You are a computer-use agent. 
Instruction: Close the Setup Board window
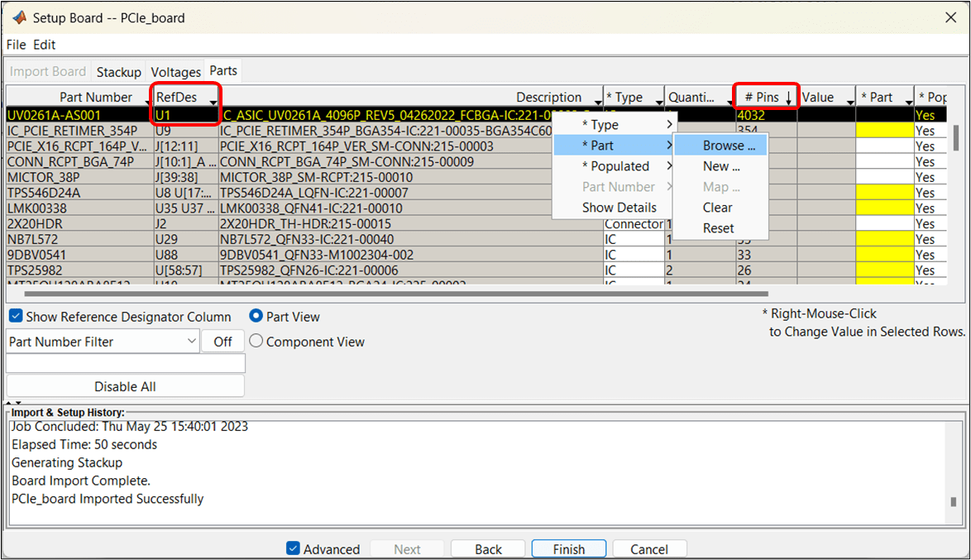pyautogui.click(x=950, y=17)
